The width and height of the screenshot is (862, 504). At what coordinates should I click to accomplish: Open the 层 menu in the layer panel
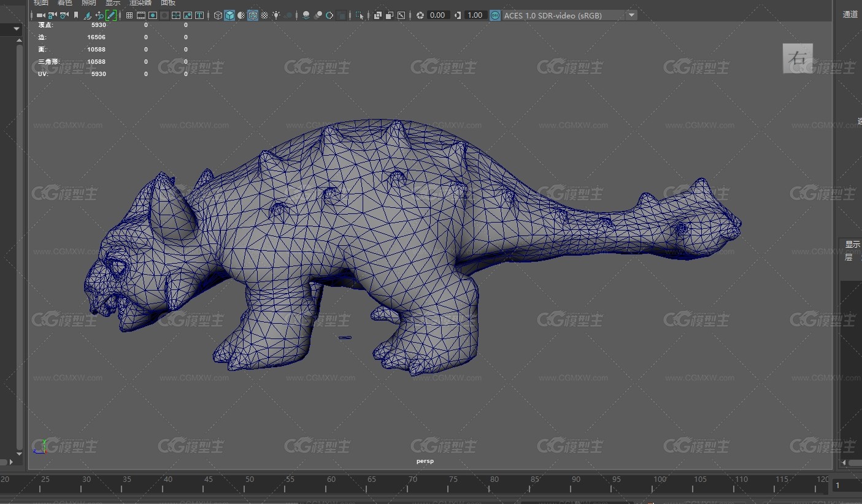pyautogui.click(x=849, y=258)
